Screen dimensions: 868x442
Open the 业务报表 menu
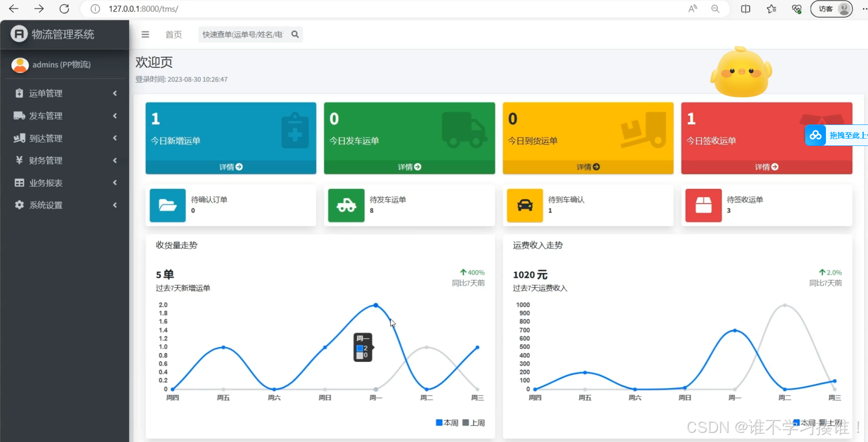point(64,183)
